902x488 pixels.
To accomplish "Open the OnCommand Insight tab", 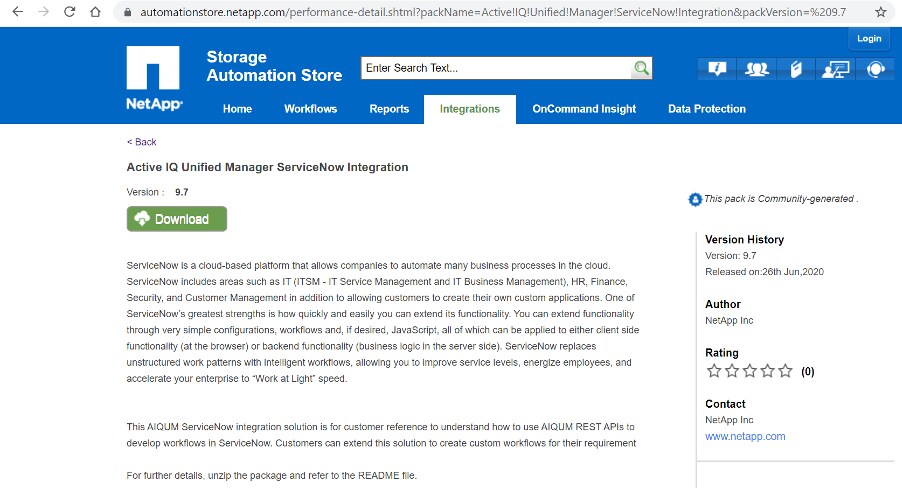I will [x=584, y=109].
